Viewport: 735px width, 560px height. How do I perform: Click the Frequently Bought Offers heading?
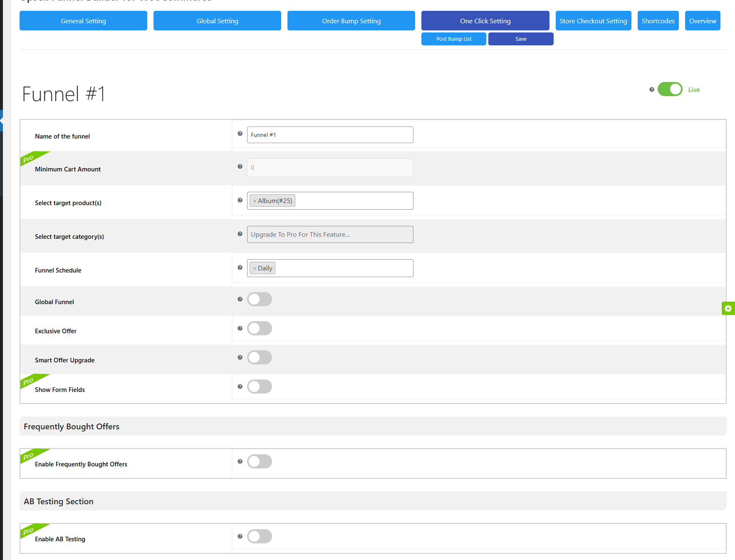(x=72, y=426)
